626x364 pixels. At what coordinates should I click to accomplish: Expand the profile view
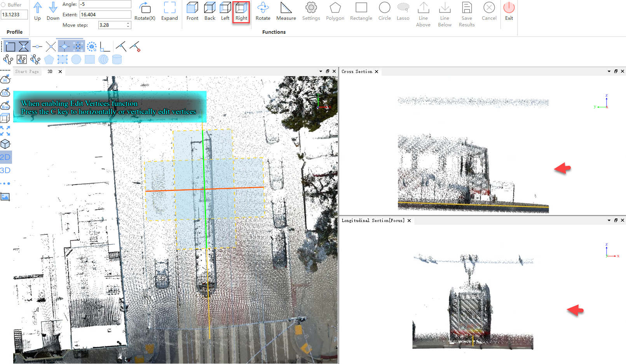pyautogui.click(x=169, y=11)
